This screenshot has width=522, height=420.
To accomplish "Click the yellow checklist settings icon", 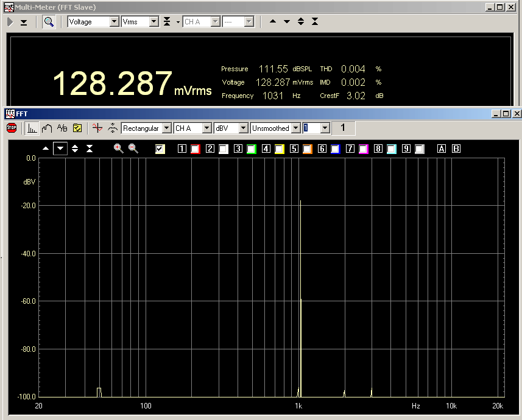I will pyautogui.click(x=77, y=128).
